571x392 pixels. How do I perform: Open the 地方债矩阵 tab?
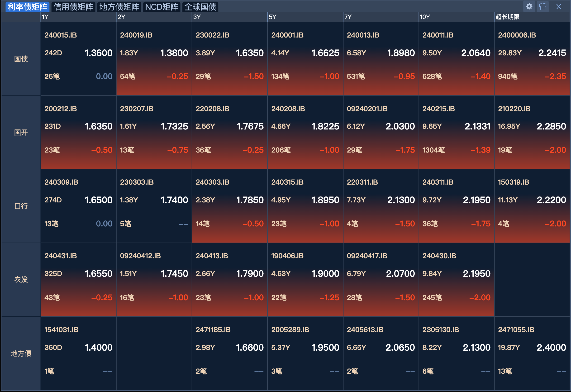click(x=119, y=7)
